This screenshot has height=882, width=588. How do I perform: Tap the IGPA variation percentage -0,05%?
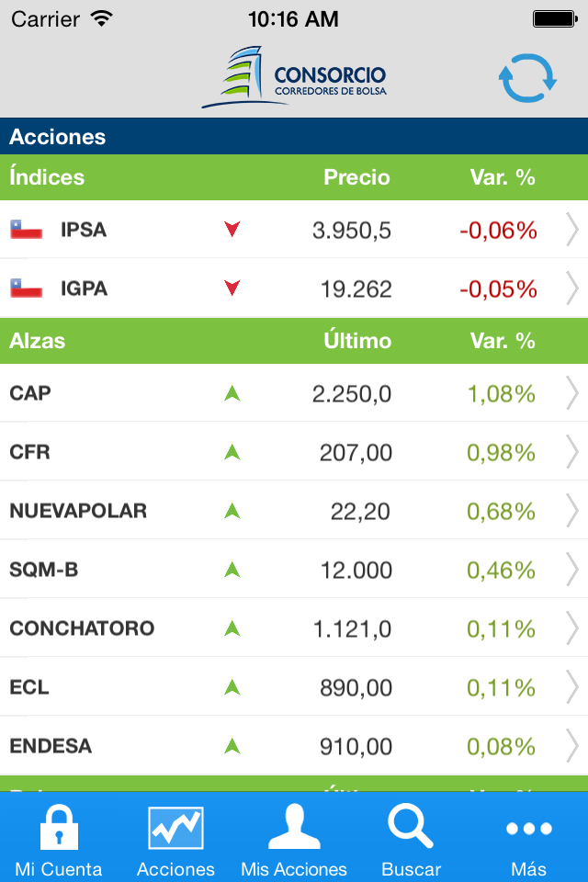coord(499,288)
